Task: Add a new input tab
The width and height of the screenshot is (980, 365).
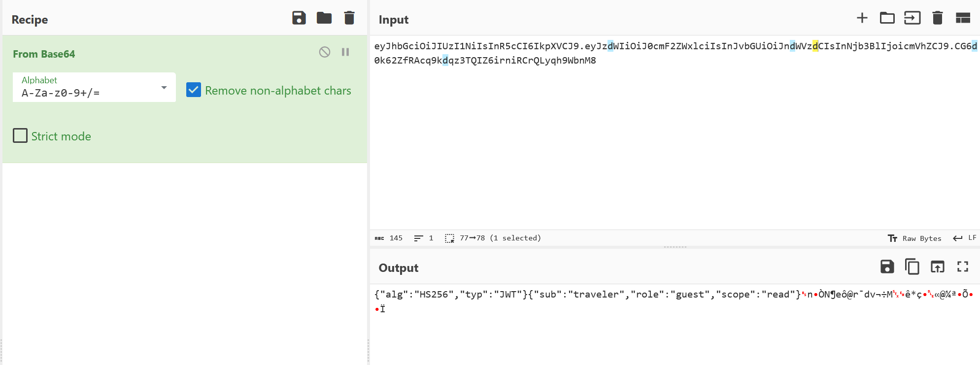Action: [862, 18]
